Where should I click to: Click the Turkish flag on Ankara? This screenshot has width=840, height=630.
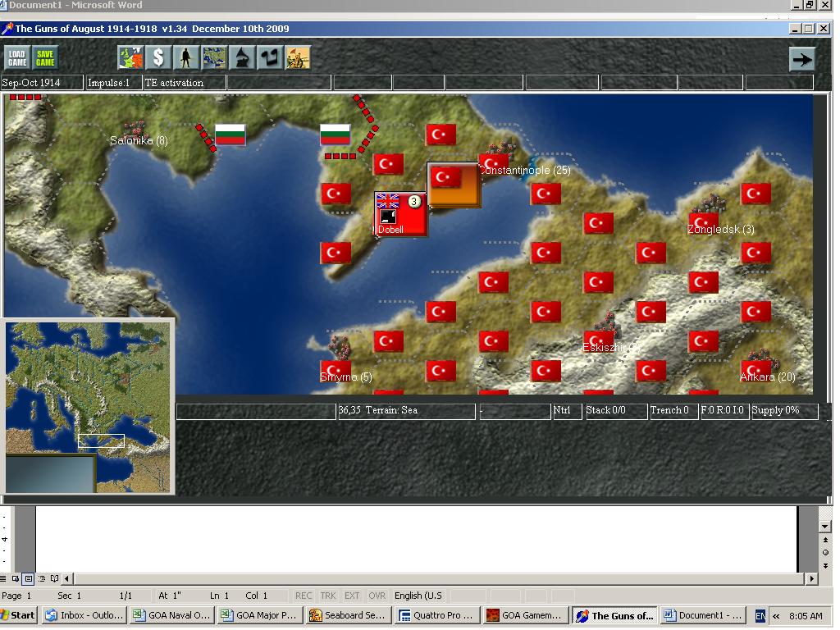(756, 370)
